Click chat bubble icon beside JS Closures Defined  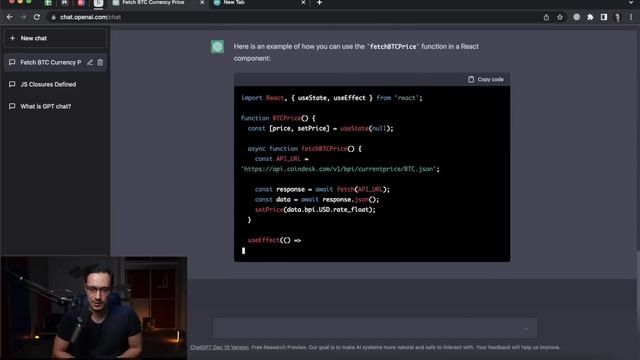click(12, 84)
